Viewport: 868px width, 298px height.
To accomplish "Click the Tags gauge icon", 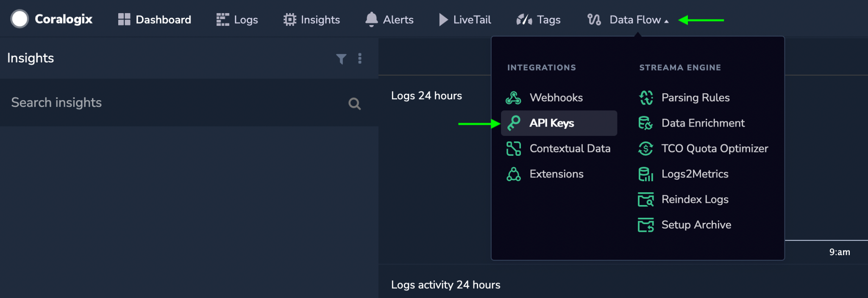I will click(x=524, y=20).
